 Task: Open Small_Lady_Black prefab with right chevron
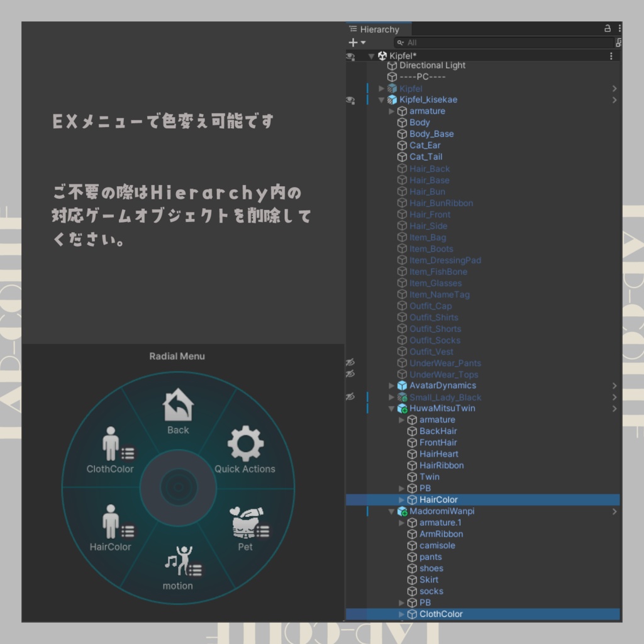click(x=614, y=397)
